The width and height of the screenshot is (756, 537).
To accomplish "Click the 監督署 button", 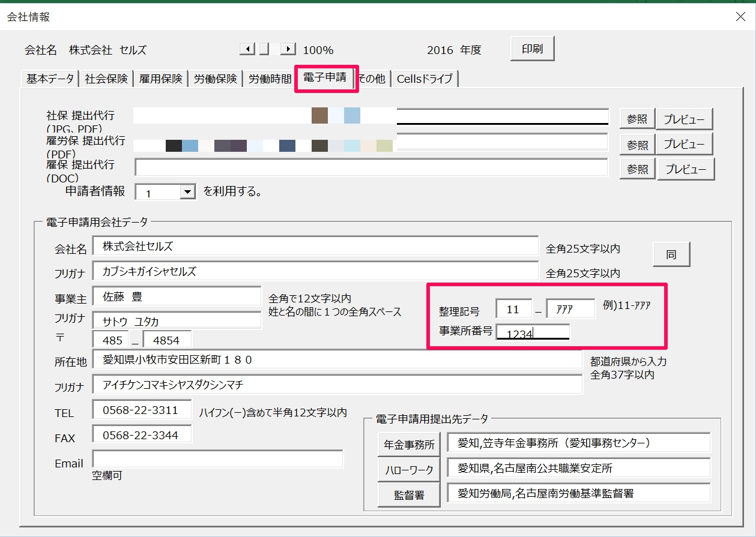I will pos(409,495).
